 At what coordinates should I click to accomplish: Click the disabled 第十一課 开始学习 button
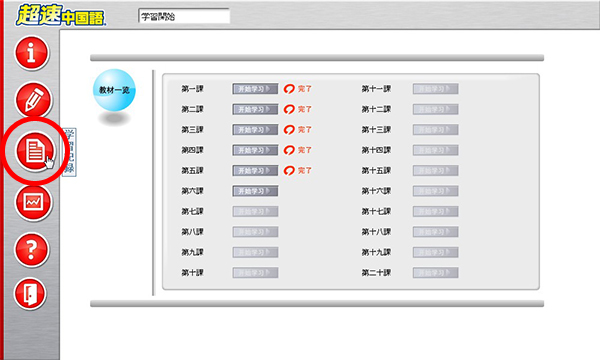(435, 89)
